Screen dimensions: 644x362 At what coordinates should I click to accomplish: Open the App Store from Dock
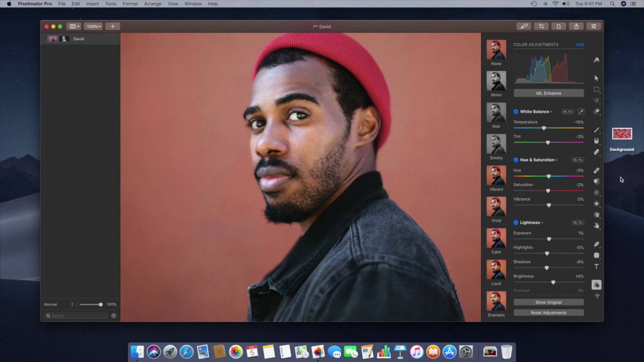(x=449, y=352)
